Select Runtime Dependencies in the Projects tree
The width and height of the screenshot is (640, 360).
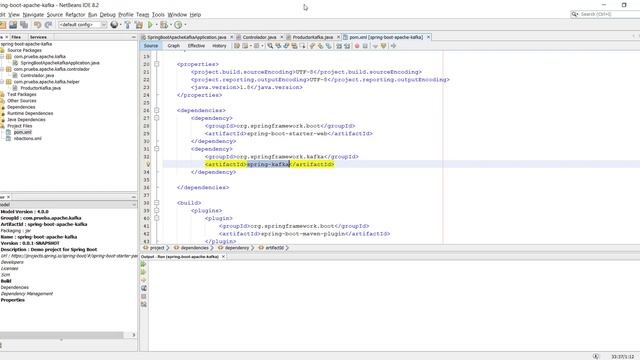click(x=30, y=113)
